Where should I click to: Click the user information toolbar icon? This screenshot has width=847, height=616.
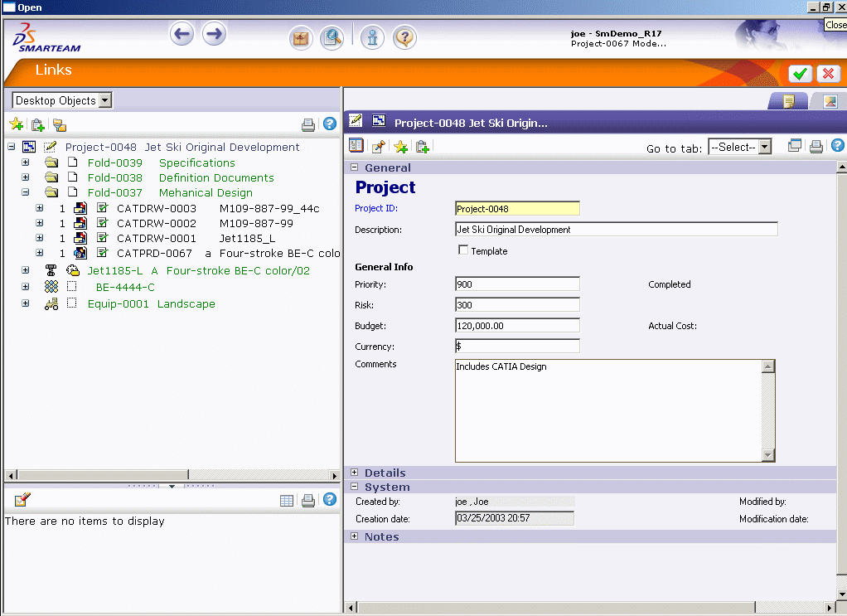(x=372, y=38)
